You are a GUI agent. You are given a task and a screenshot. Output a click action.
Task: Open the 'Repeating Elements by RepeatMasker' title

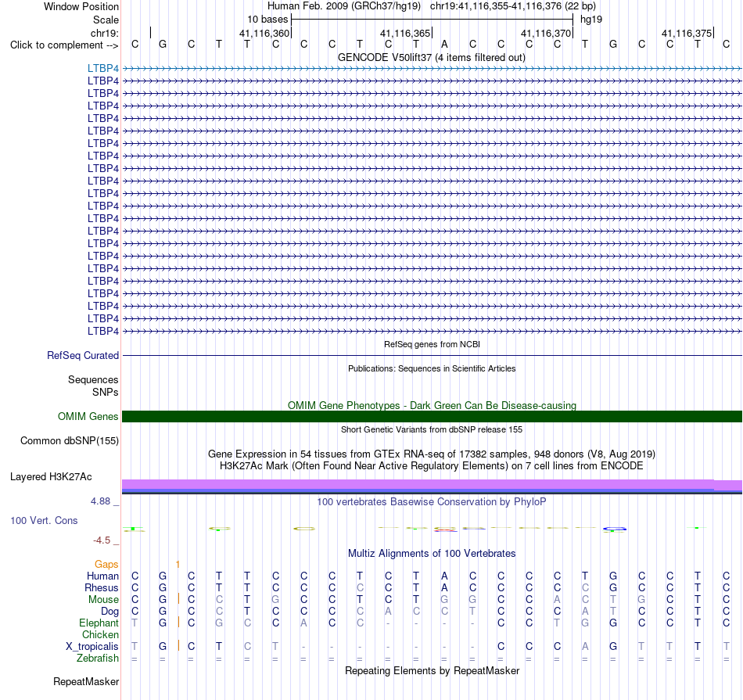point(432,671)
